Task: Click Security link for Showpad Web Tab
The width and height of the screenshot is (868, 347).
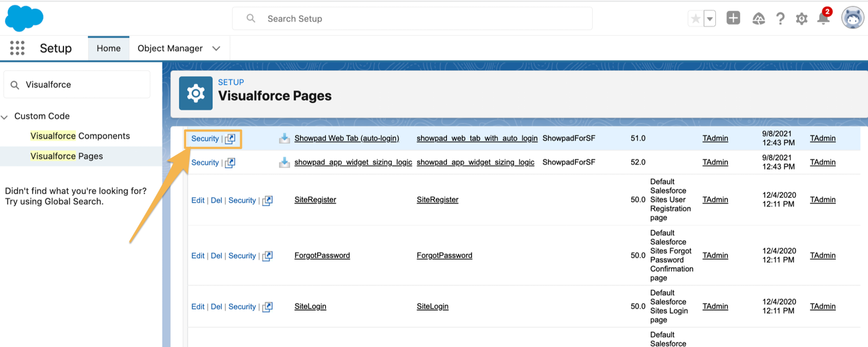Action: (x=205, y=139)
